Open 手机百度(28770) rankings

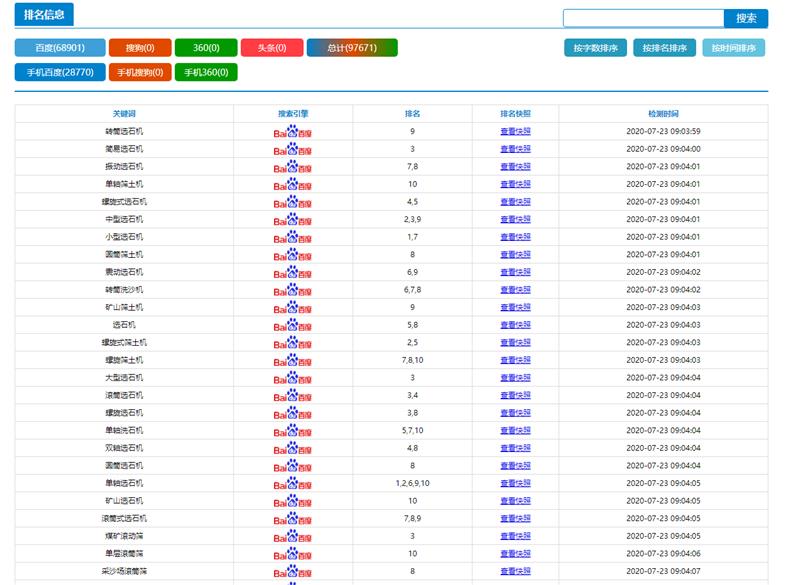pos(60,72)
